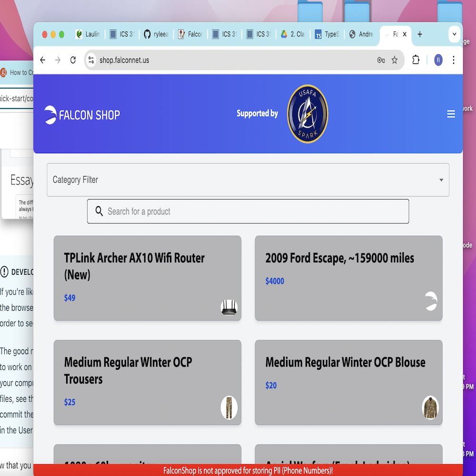
Task: Close the active Falcon Shop tab
Action: click(x=404, y=34)
